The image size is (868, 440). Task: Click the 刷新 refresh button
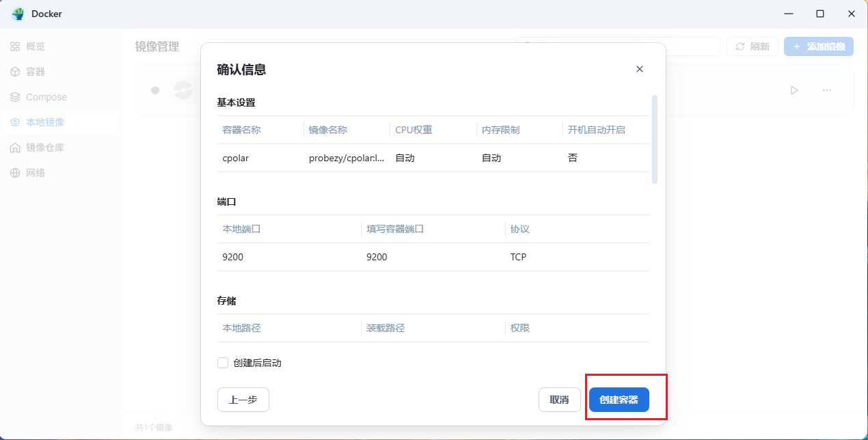752,46
